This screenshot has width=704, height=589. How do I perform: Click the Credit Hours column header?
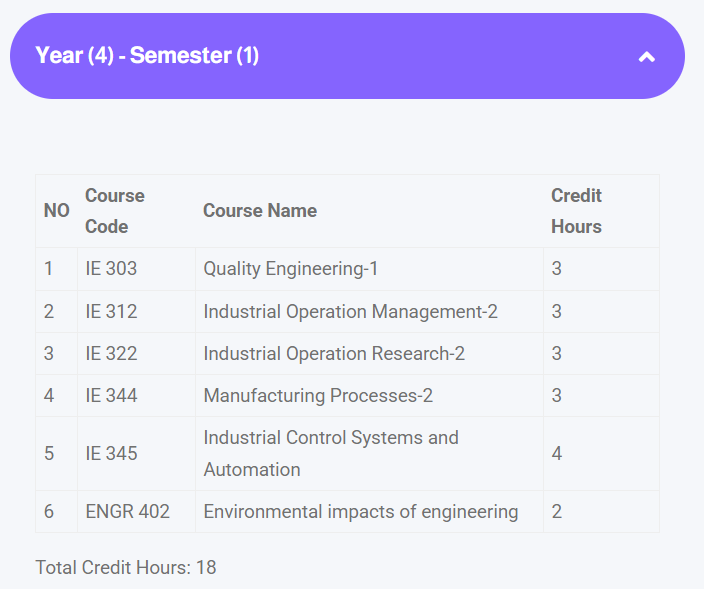[x=576, y=211]
